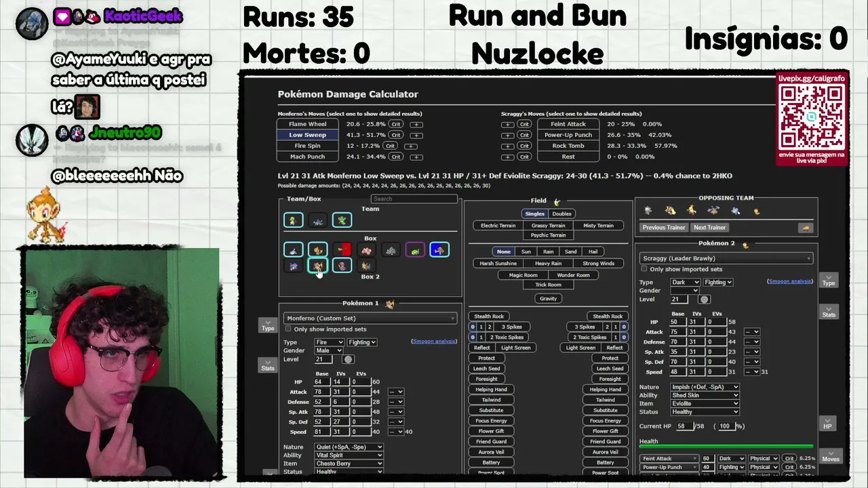Open Monferno's Nature dropdown
This screenshot has height=488, width=868.
click(x=349, y=447)
